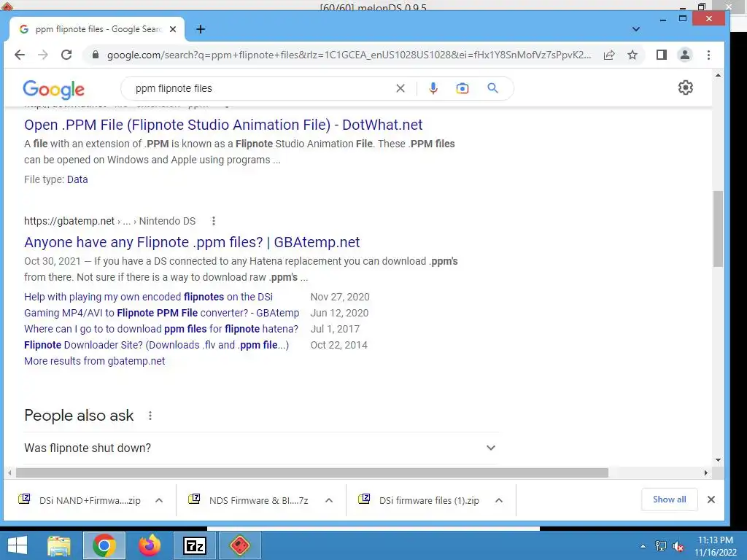747x560 pixels.
Task: Open Chrome three-dot menu
Action: pyautogui.click(x=708, y=55)
